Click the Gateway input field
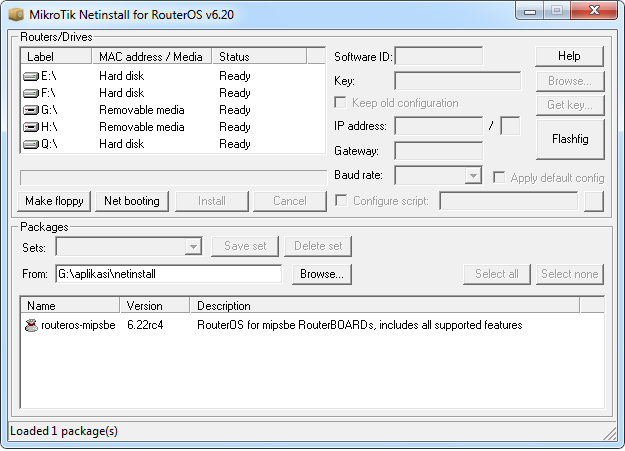Image resolution: width=625 pixels, height=451 pixels. [438, 151]
